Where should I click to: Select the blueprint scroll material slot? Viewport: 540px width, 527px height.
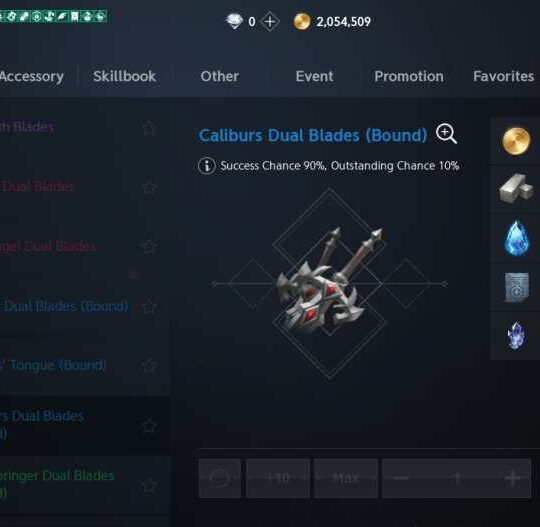click(516, 287)
